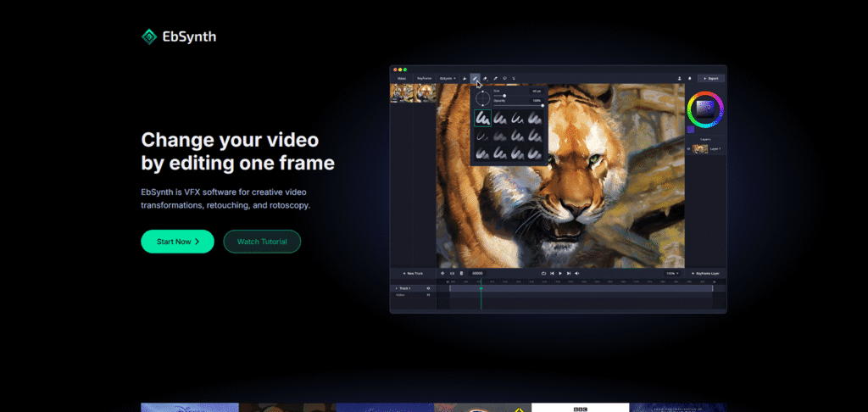
Task: Open the user account icon
Action: (x=679, y=79)
